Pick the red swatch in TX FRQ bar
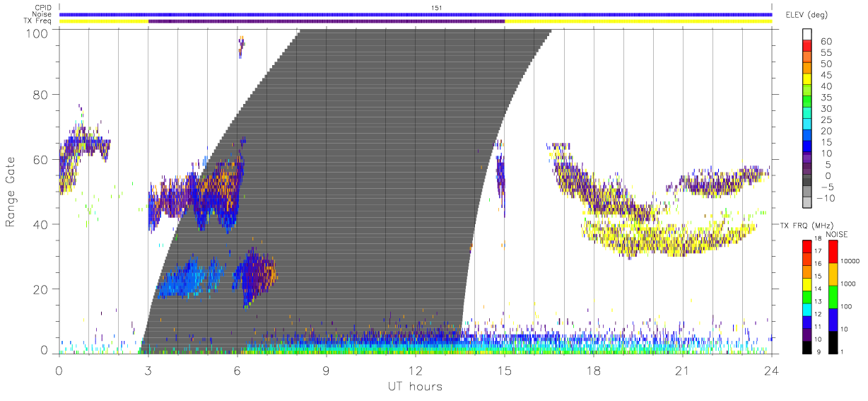The width and height of the screenshot is (868, 401). point(807,247)
